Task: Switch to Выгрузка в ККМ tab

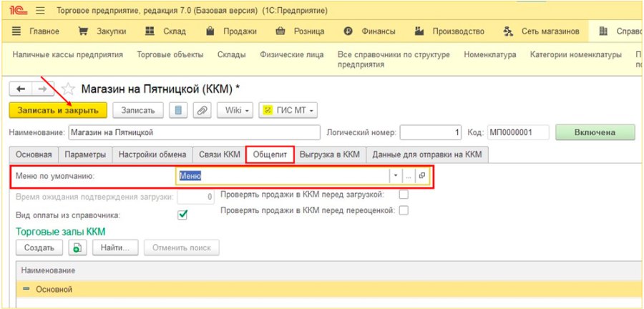Action: [x=330, y=154]
